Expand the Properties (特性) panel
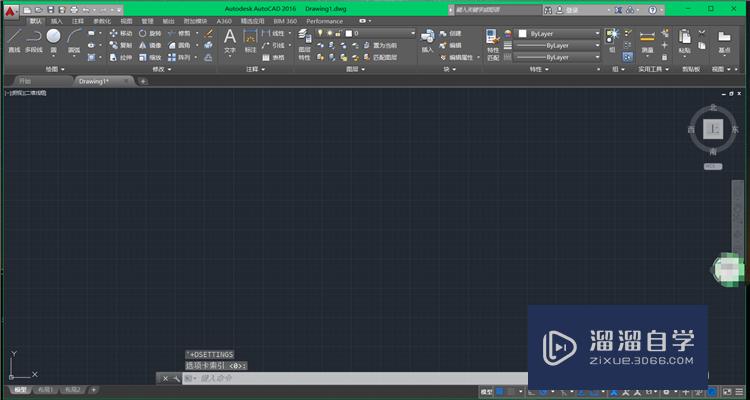 539,69
